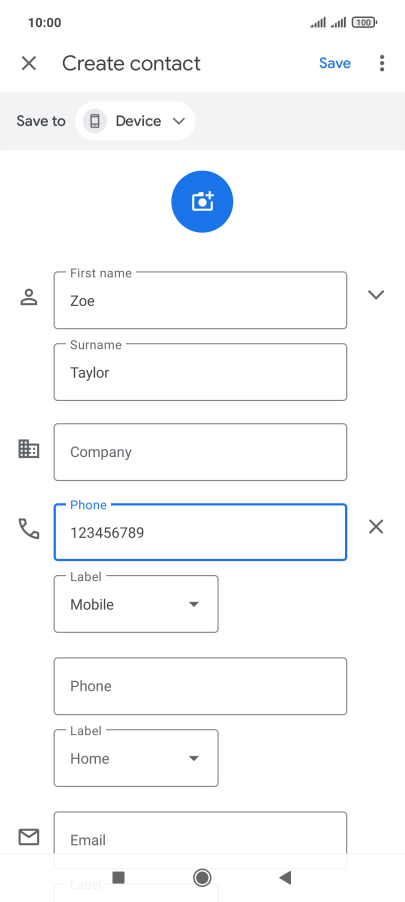Tap the recent apps square button
The width and height of the screenshot is (405, 902).
point(119,877)
